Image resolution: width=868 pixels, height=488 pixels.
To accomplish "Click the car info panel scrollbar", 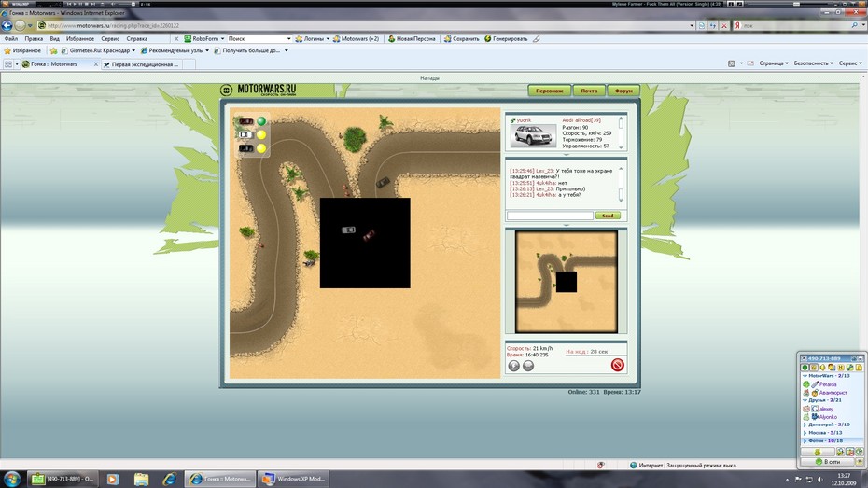I will point(621,132).
